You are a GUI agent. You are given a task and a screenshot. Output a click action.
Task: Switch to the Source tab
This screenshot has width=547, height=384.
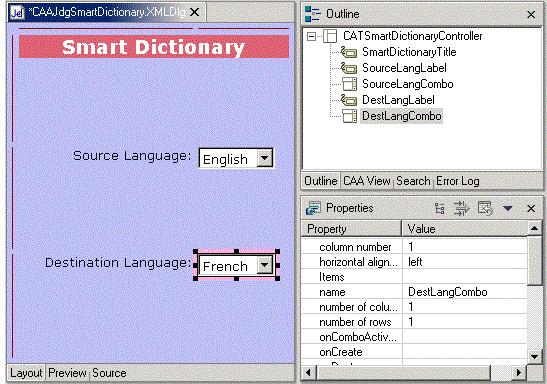coord(109,373)
